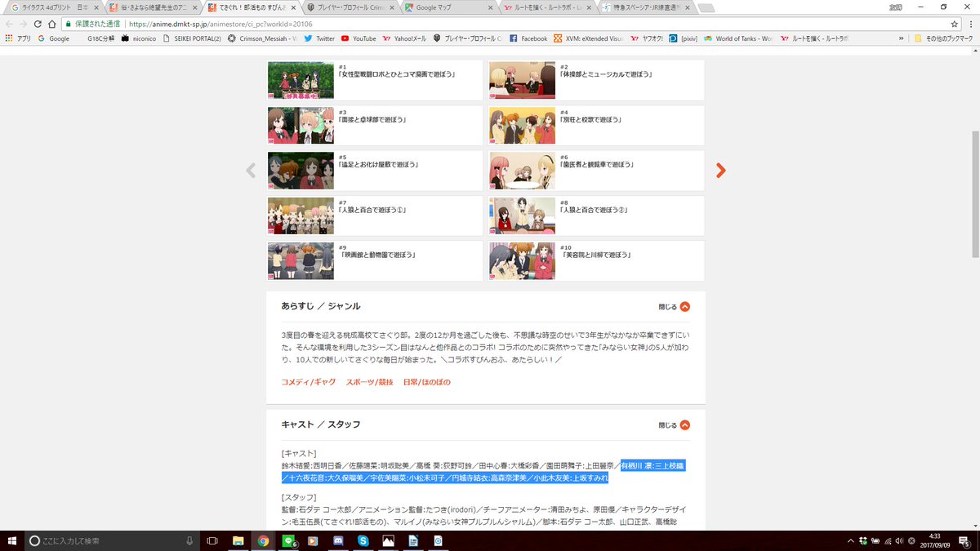Open the SEIKEI PORTAL(2) bookmark
This screenshot has width=980, height=551.
tap(192, 38)
